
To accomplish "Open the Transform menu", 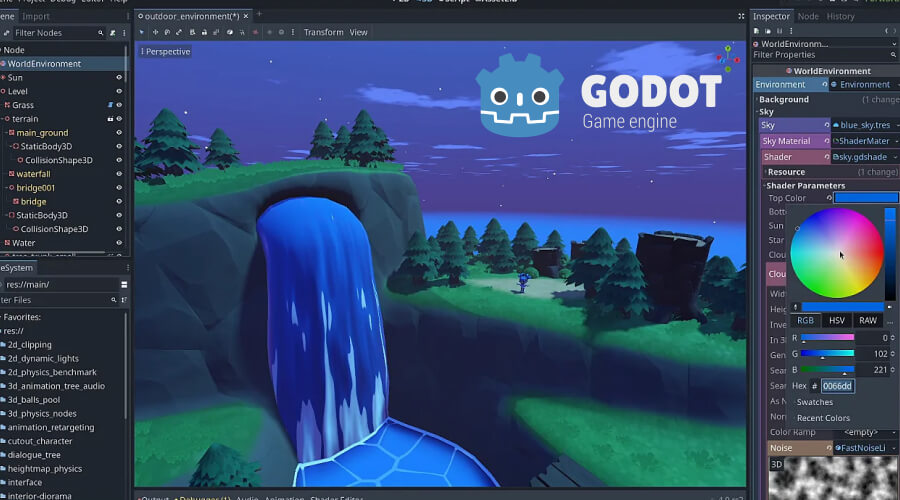I will pos(323,32).
